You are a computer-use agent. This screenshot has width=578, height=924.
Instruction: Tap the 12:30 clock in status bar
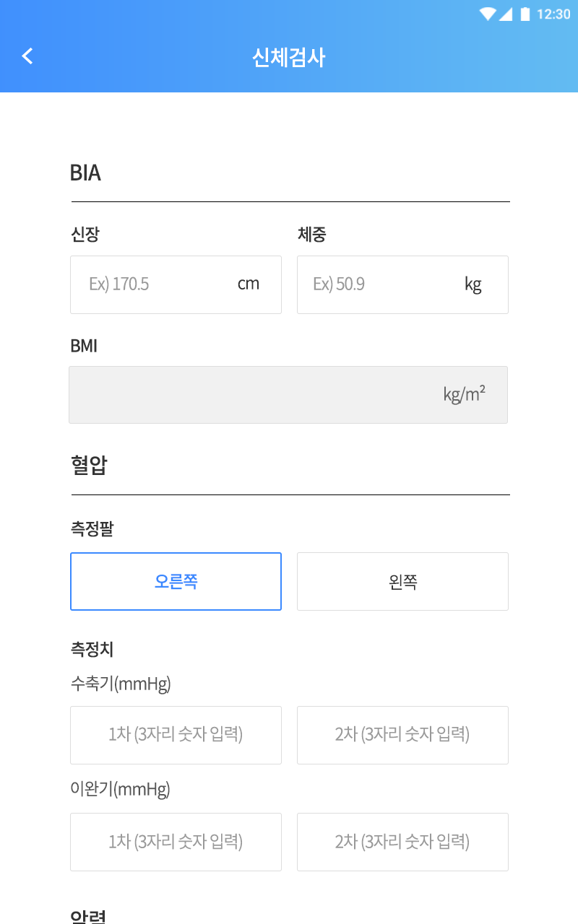pyautogui.click(x=554, y=14)
